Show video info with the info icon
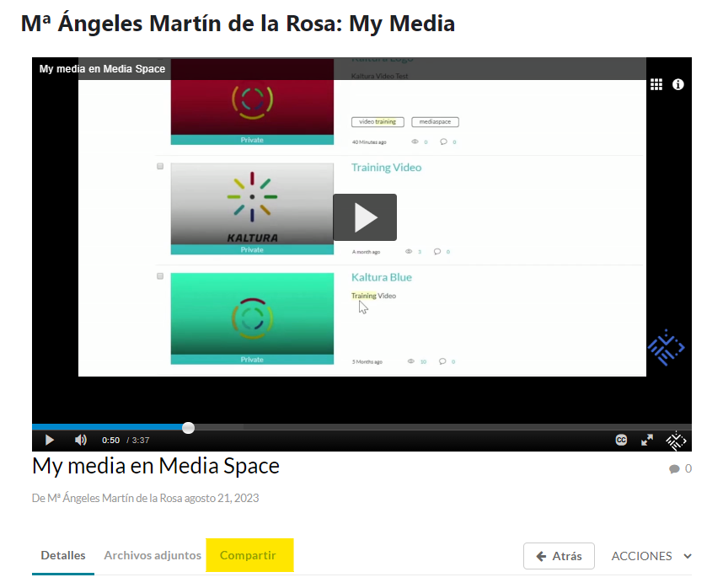 pyautogui.click(x=677, y=84)
